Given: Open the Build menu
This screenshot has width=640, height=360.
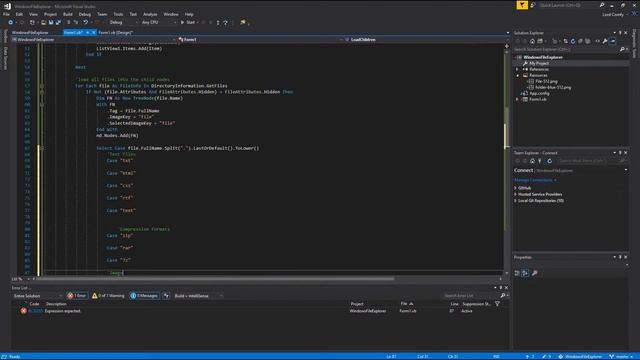Looking at the screenshot, I should (68, 14).
